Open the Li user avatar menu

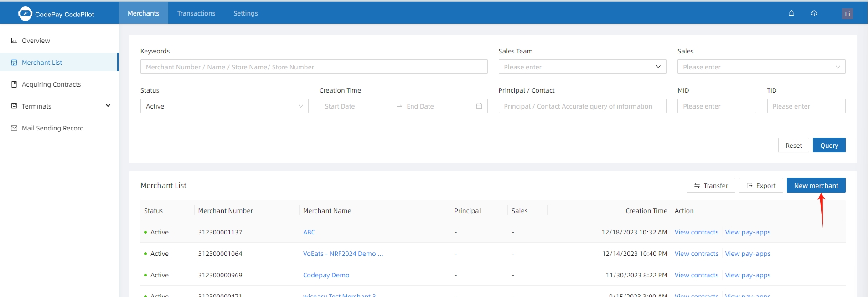[847, 14]
